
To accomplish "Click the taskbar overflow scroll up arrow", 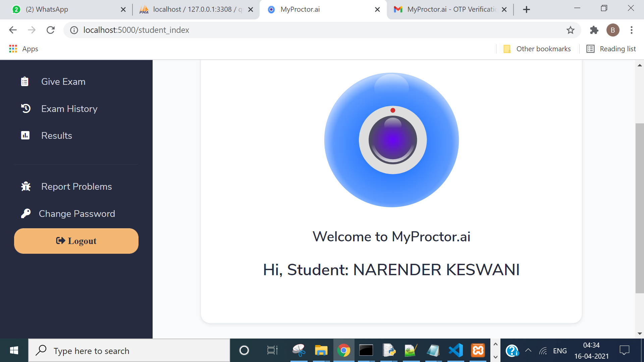I will (x=495, y=345).
